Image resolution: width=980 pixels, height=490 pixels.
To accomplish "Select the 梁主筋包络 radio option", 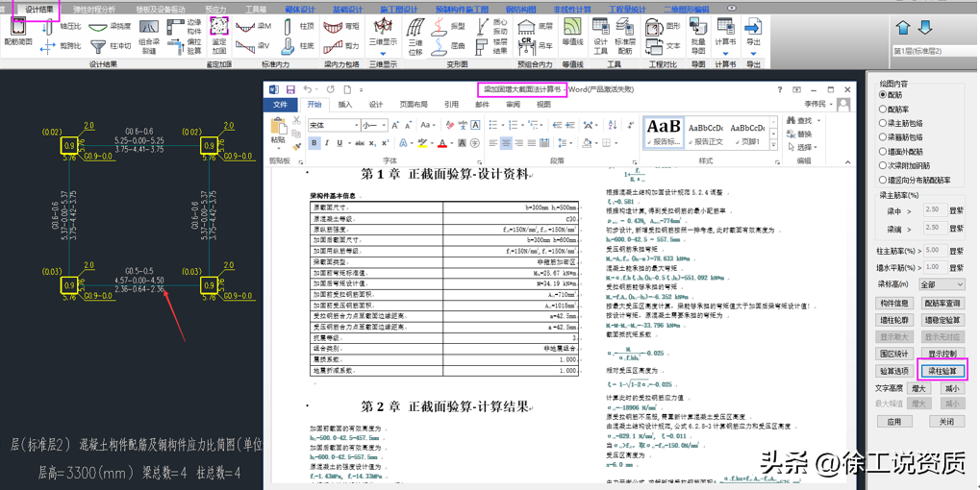I will point(883,123).
